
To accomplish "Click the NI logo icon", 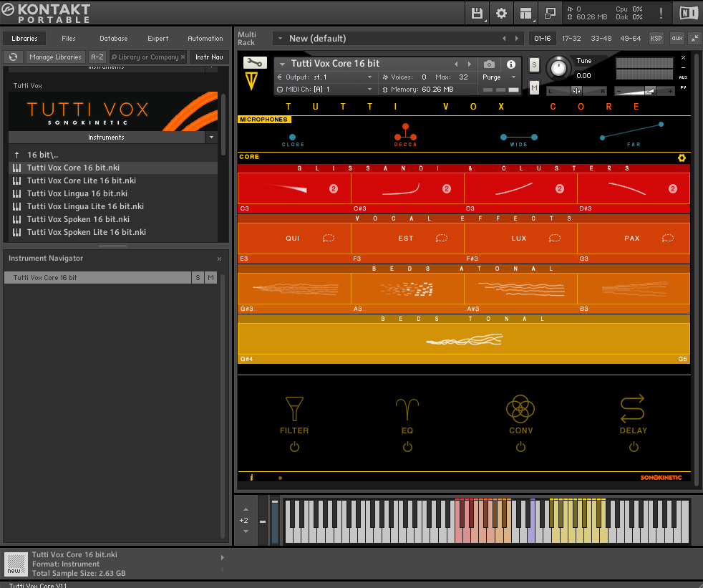I will [x=688, y=14].
